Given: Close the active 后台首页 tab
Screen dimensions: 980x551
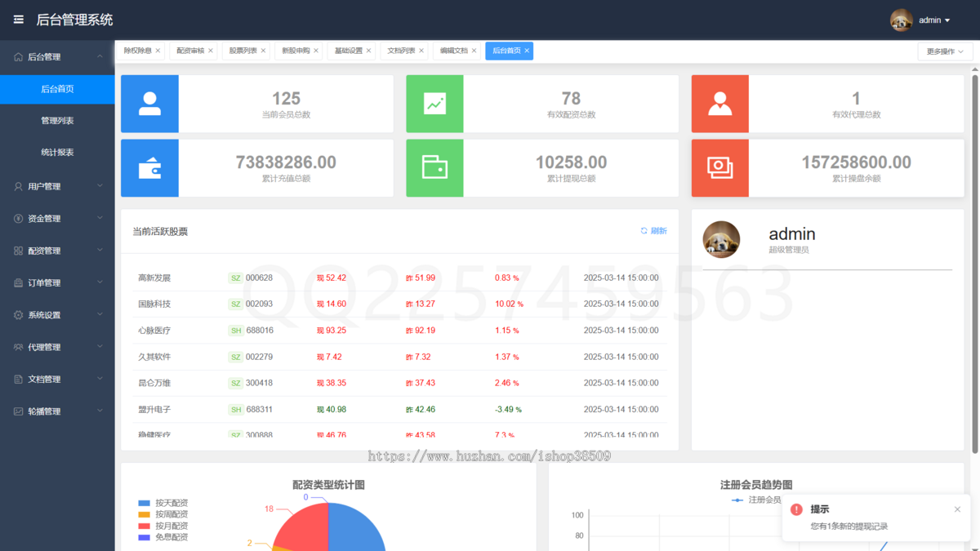Looking at the screenshot, I should click(x=527, y=51).
